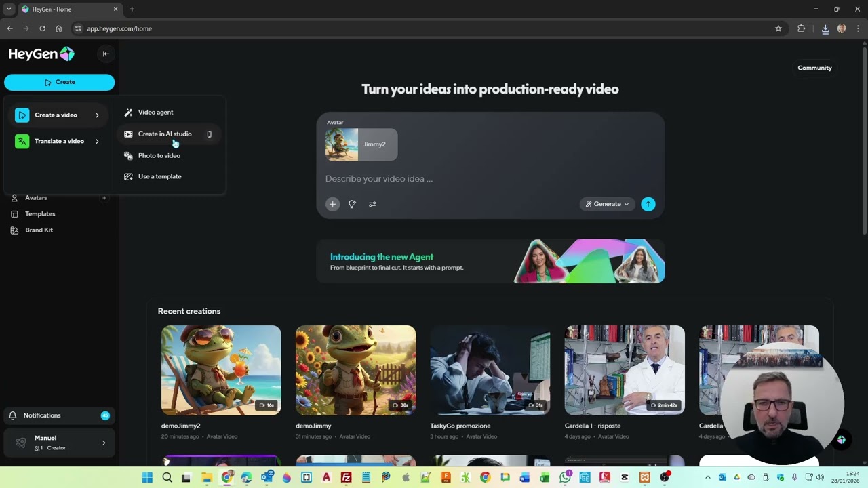
Task: Open File Explorer from taskbar
Action: (x=207, y=478)
